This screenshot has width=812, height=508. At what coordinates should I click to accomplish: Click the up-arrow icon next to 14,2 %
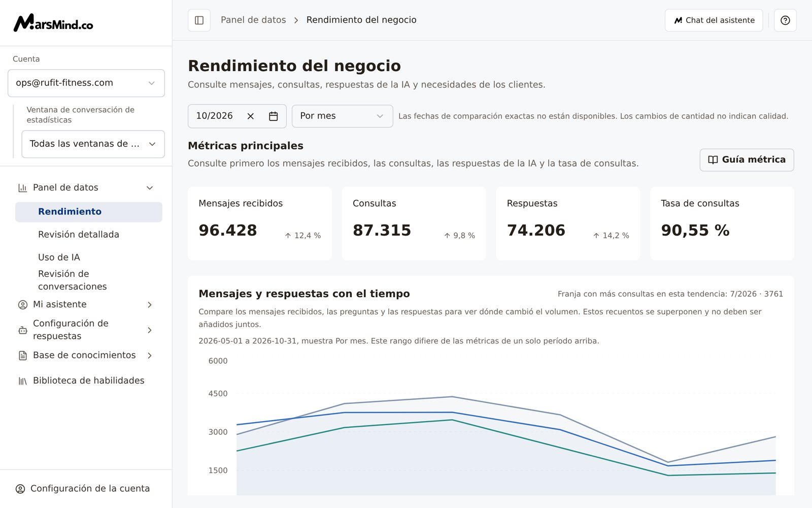[x=596, y=236]
